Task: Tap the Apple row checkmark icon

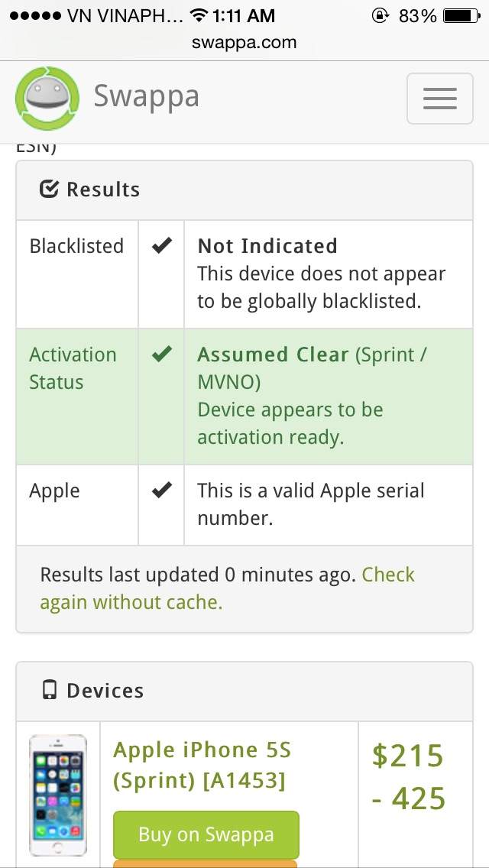Action: (161, 491)
